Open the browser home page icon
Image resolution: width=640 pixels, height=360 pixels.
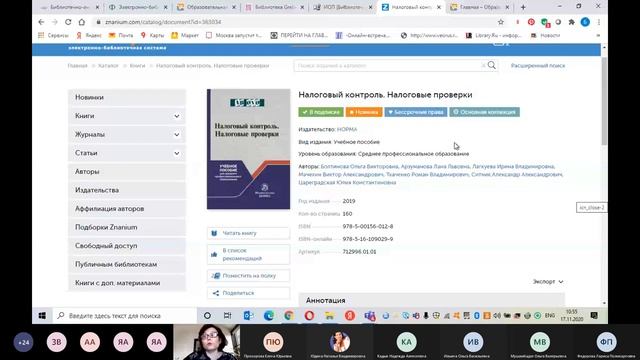click(82, 22)
